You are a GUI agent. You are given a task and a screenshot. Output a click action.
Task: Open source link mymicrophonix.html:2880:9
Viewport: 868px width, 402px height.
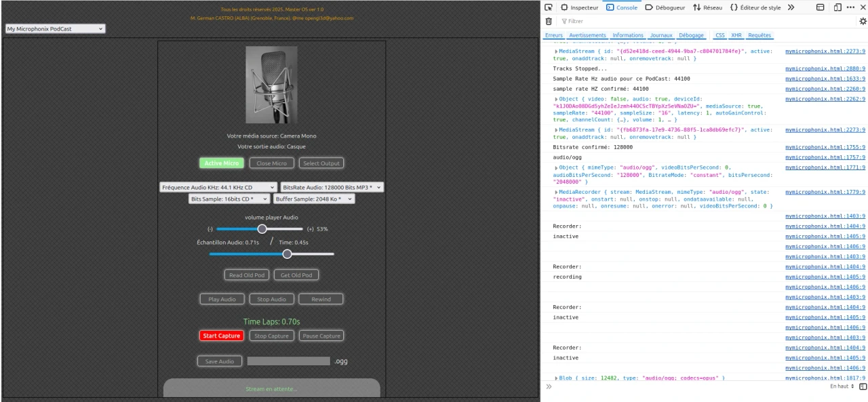pos(825,68)
